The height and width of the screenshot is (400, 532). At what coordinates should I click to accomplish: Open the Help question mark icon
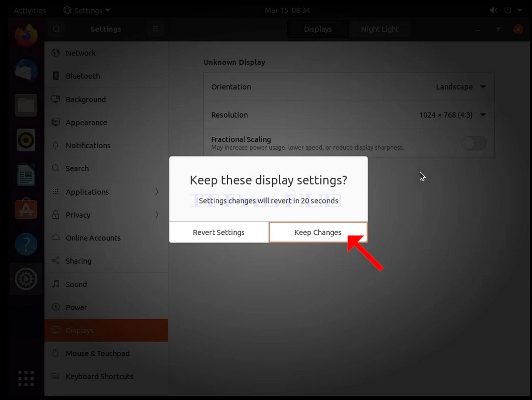coord(26,244)
